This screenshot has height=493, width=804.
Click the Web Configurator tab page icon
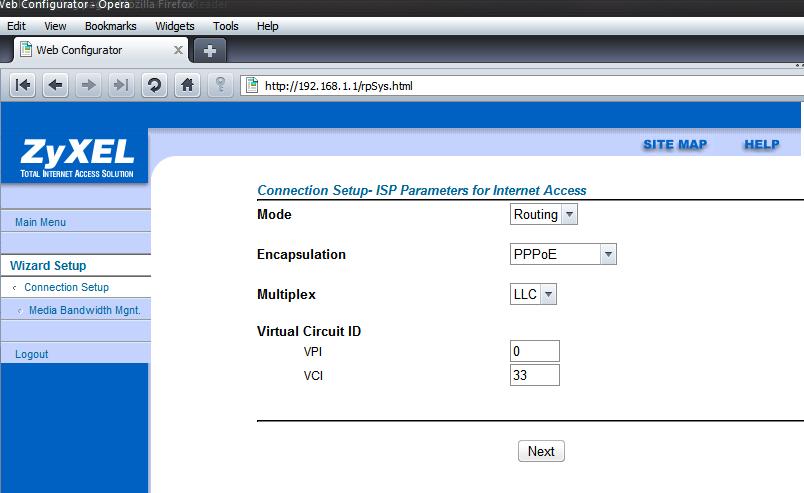[x=26, y=49]
